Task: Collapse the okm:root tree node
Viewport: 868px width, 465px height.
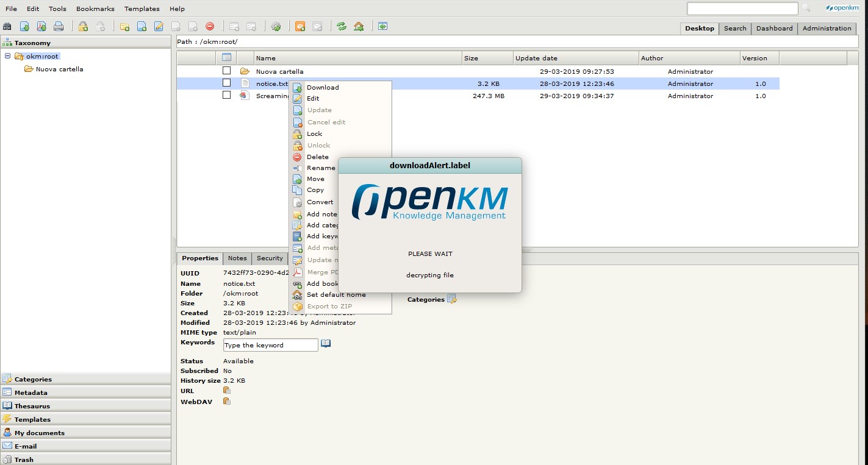Action: pyautogui.click(x=7, y=56)
